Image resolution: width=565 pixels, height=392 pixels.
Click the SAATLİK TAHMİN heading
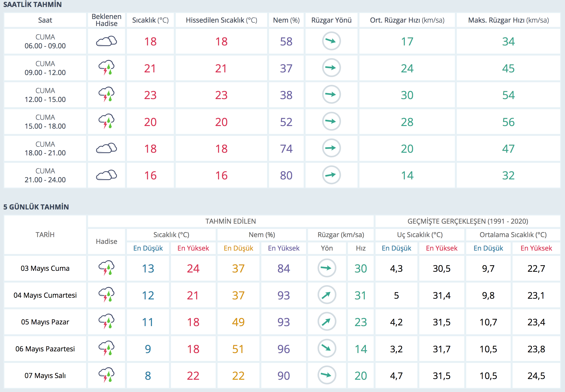tap(32, 4)
